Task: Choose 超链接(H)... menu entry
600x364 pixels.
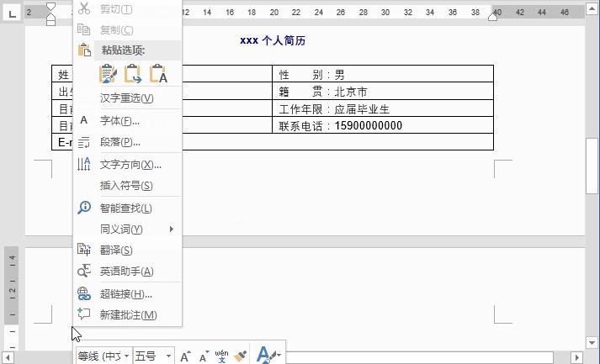Action: click(127, 294)
